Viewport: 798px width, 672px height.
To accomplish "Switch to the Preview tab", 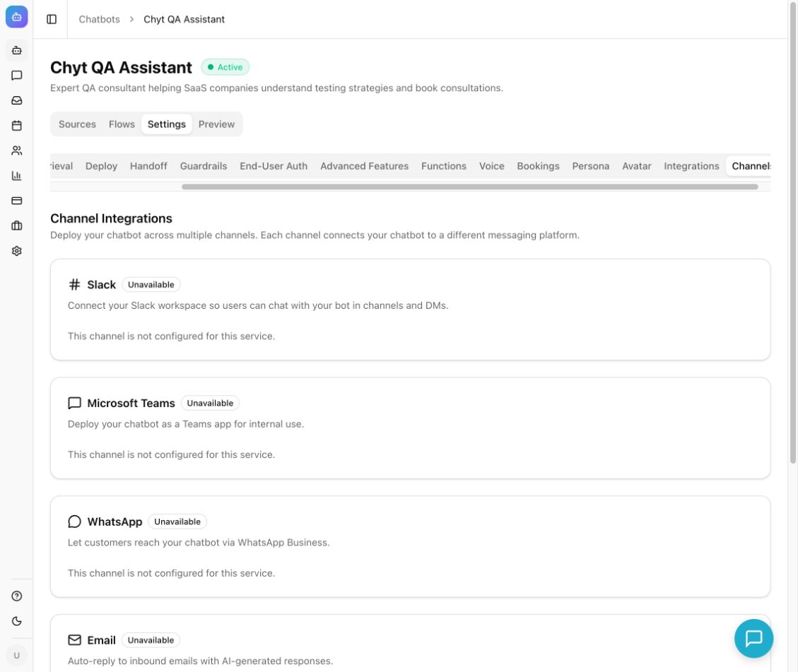I will click(x=216, y=124).
